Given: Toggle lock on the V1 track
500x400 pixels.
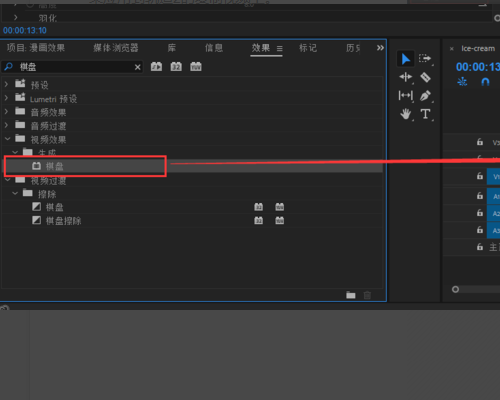Looking at the screenshot, I should point(480,176).
